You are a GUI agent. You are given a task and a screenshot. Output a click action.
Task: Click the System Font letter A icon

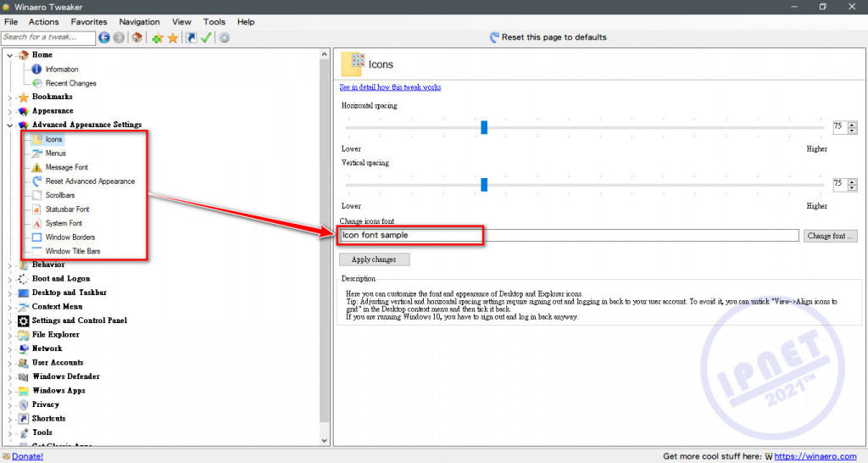pyautogui.click(x=36, y=223)
